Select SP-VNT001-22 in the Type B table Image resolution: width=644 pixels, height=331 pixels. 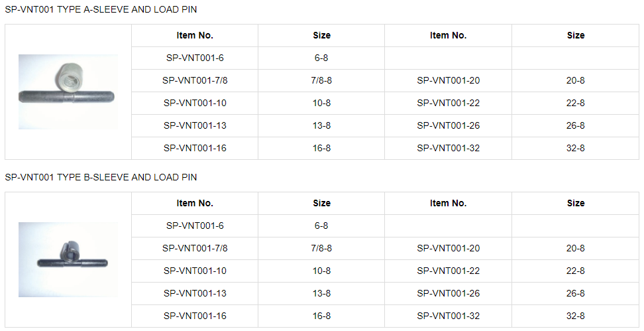click(x=448, y=271)
